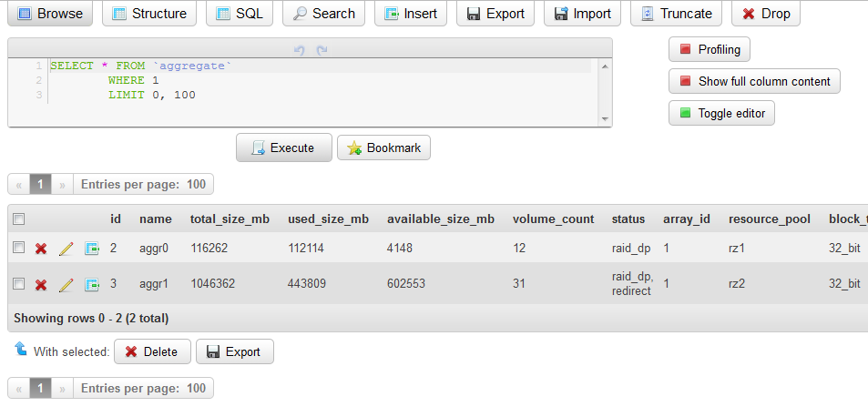Sort by available_size_mb column
Viewport: 868px width, 407px height.
coord(441,219)
